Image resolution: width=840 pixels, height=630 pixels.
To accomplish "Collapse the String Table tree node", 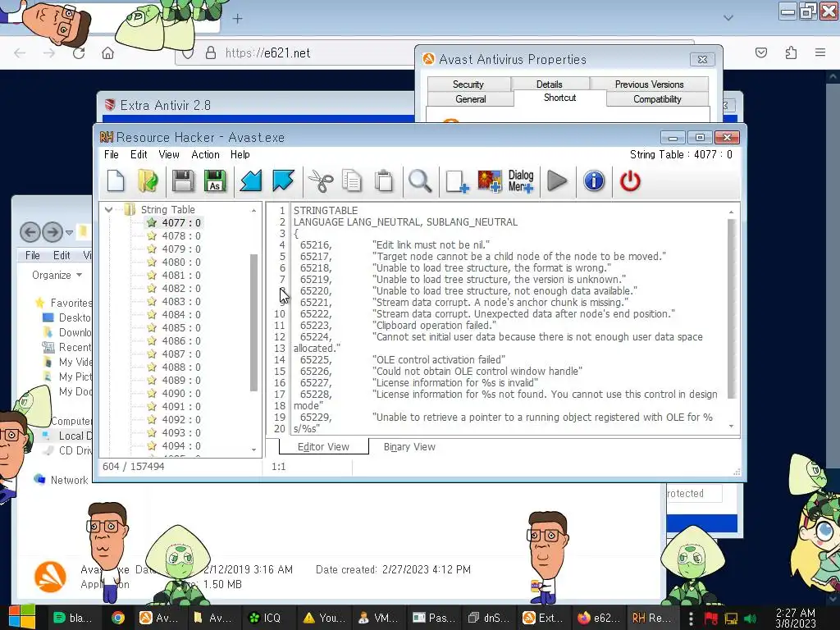I will coord(109,209).
